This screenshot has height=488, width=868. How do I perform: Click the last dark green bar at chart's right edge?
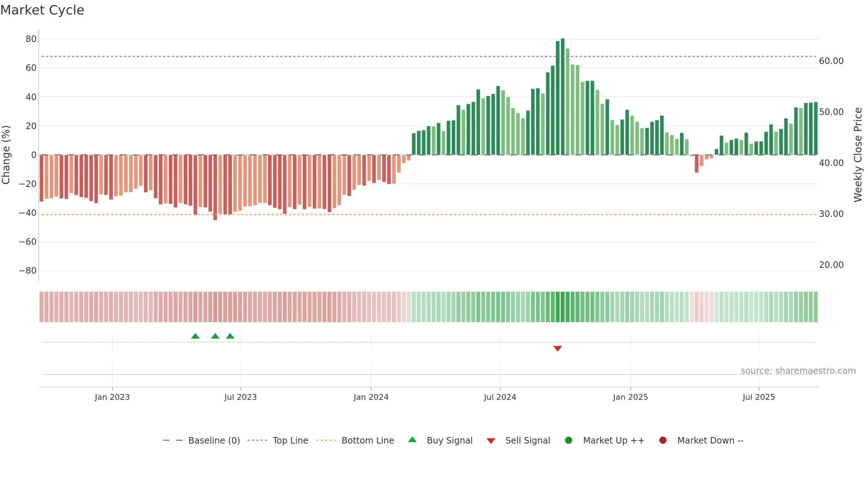(816, 128)
